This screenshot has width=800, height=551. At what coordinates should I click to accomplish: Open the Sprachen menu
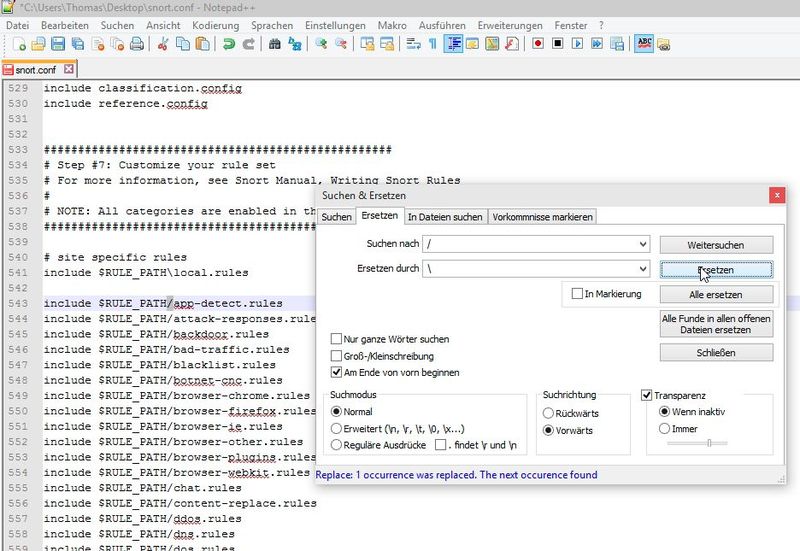click(272, 26)
